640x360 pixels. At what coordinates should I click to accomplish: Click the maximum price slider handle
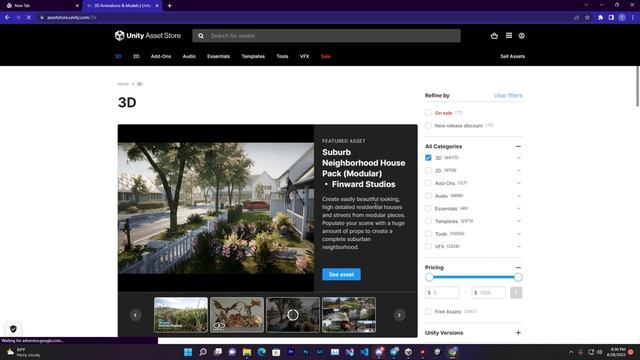click(x=518, y=278)
